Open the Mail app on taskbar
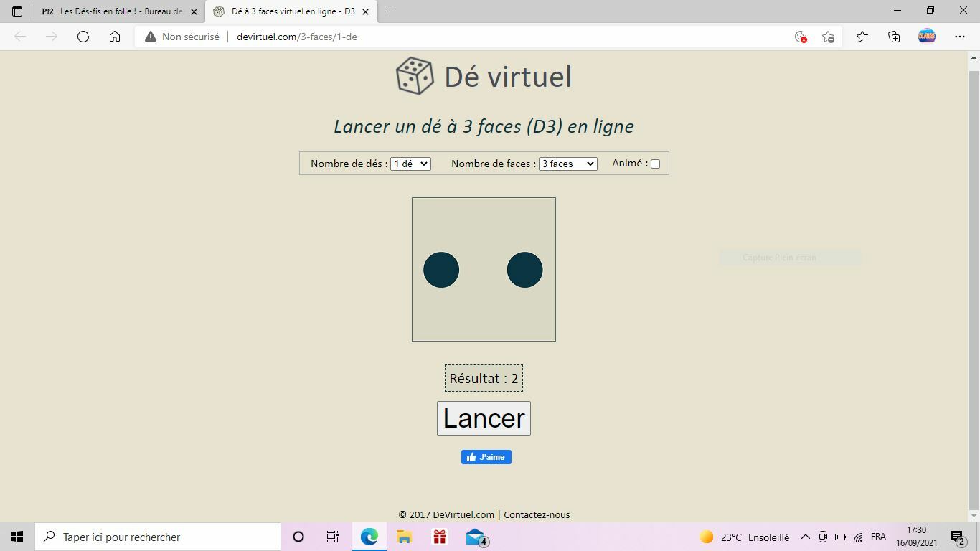The height and width of the screenshot is (551, 980). 476,537
